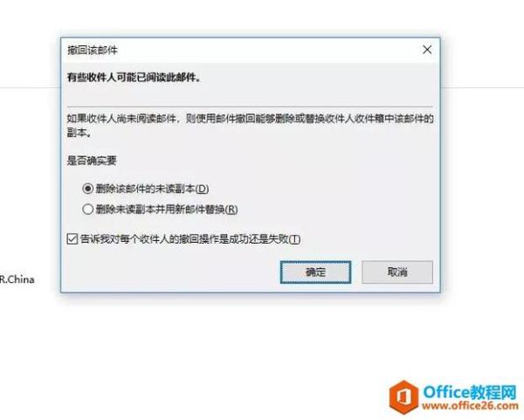Image resolution: width=524 pixels, height=420 pixels.
Task: Confirm recall with the 确定 button
Action: [315, 272]
